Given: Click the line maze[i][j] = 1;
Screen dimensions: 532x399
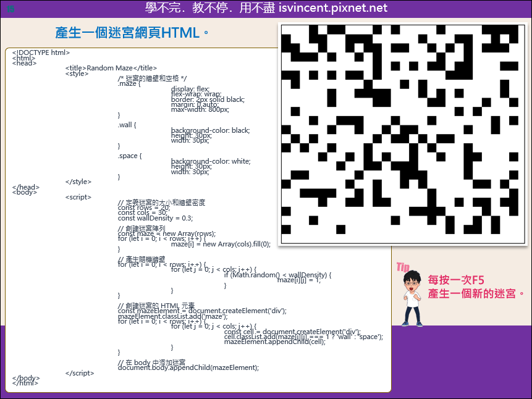Looking at the screenshot, I should tap(299, 280).
